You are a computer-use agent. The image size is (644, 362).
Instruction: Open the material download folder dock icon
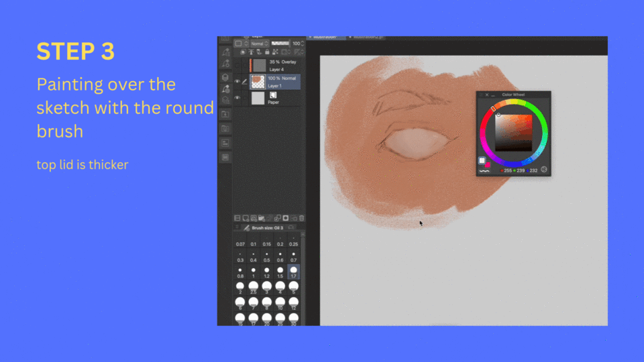click(x=225, y=114)
